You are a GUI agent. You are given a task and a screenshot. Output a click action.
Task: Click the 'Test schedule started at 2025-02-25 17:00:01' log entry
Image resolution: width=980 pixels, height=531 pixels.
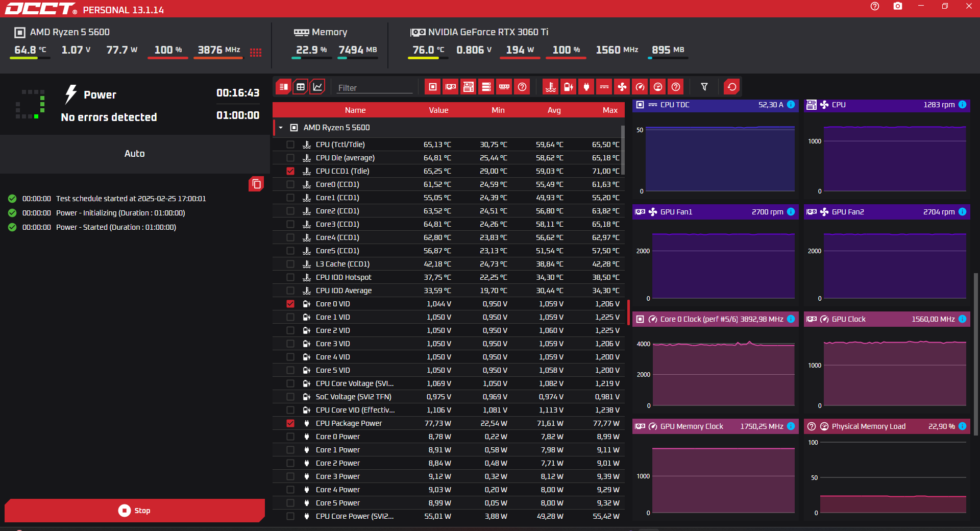(x=131, y=199)
